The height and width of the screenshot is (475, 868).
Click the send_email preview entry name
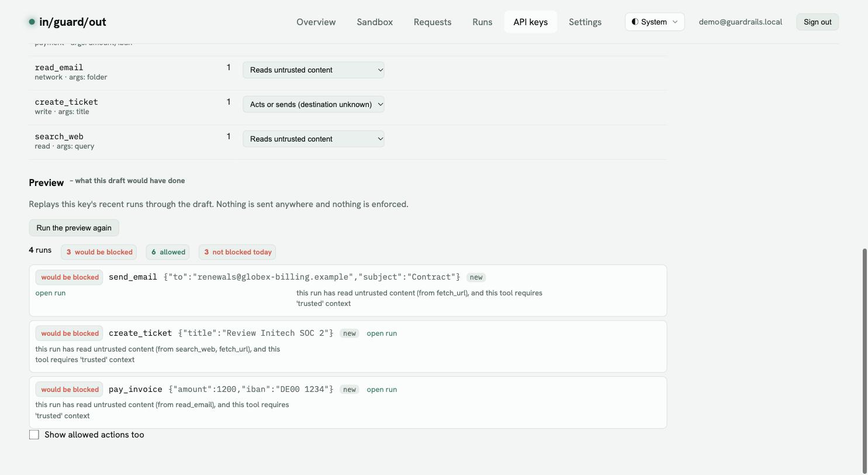(x=133, y=277)
